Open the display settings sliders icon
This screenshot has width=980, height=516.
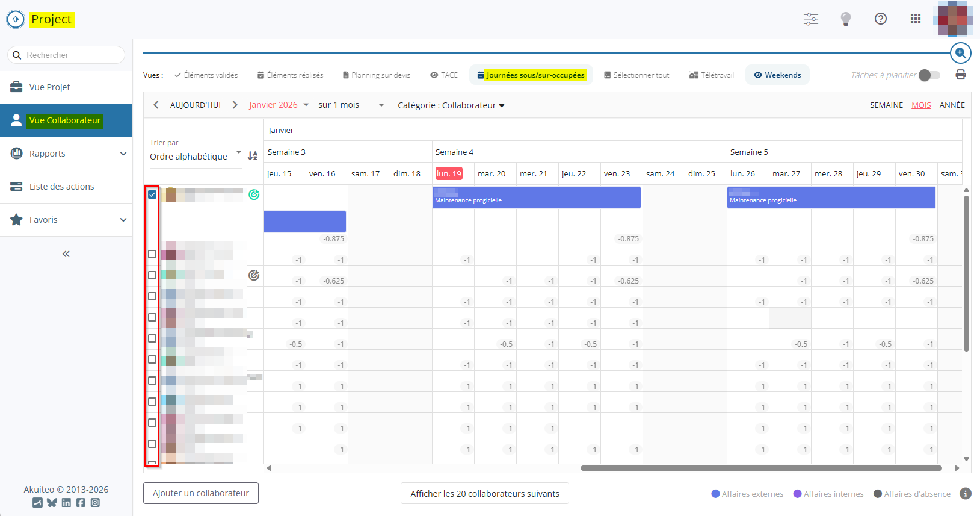tap(811, 19)
